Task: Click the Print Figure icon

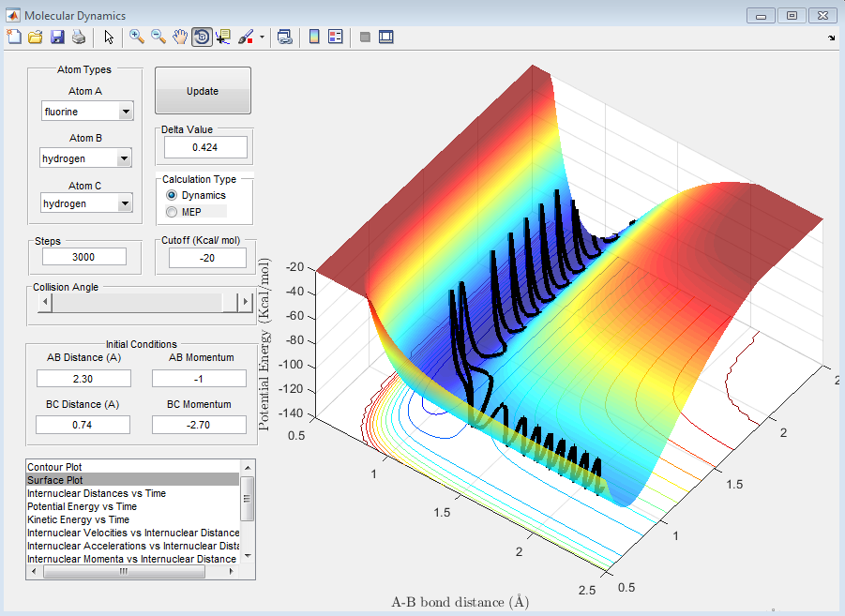Action: tap(79, 37)
